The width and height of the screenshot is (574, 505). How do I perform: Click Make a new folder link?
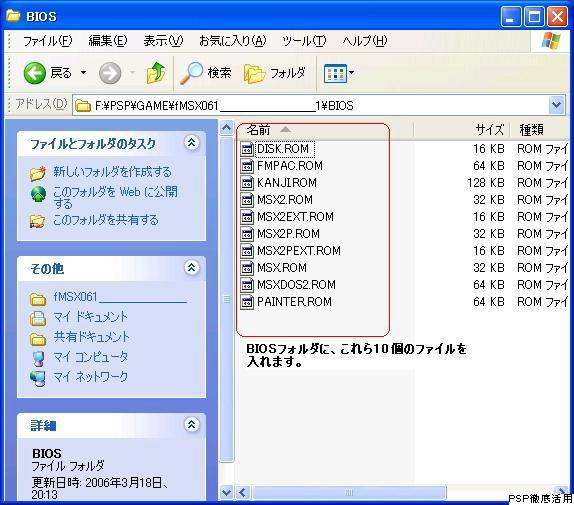tap(112, 172)
